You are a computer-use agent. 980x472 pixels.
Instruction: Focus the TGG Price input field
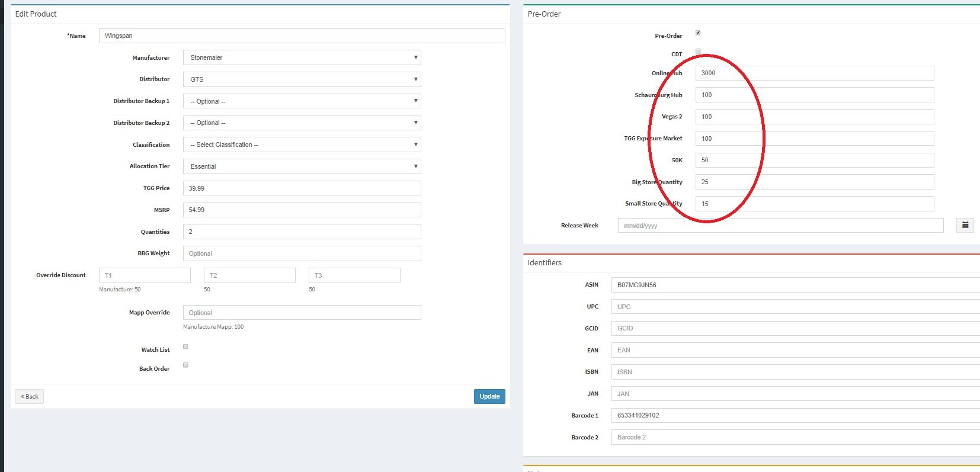point(302,188)
